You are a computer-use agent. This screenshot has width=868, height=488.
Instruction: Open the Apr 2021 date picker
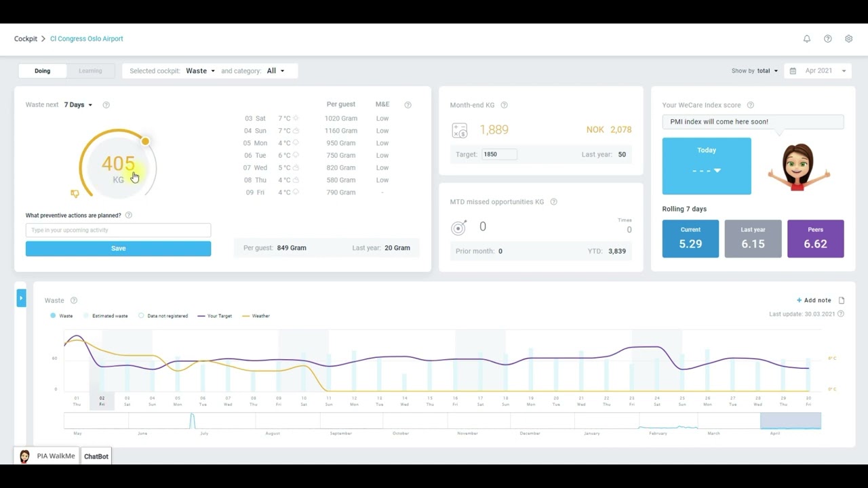coord(818,70)
